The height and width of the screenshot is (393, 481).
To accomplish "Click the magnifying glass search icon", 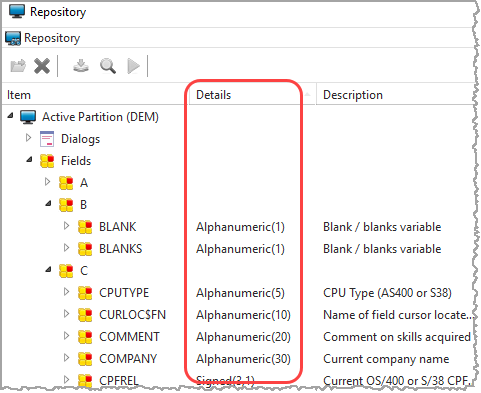I will click(x=108, y=66).
